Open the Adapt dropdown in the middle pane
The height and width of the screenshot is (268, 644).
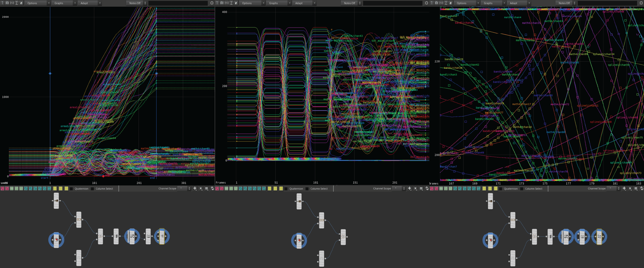pyautogui.click(x=305, y=3)
